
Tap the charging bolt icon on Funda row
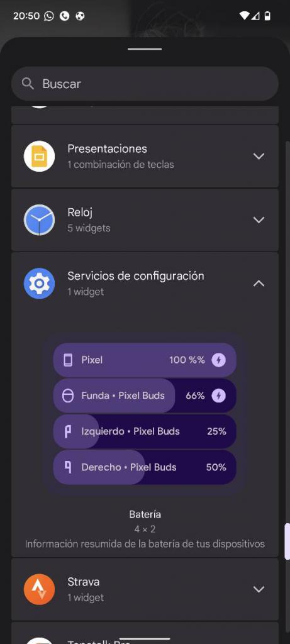(x=218, y=396)
